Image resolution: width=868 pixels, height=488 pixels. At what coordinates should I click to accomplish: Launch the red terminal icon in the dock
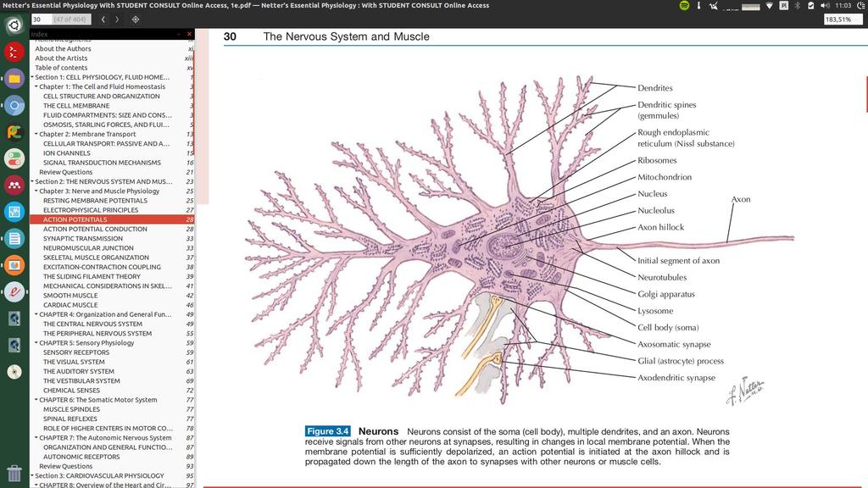click(14, 52)
